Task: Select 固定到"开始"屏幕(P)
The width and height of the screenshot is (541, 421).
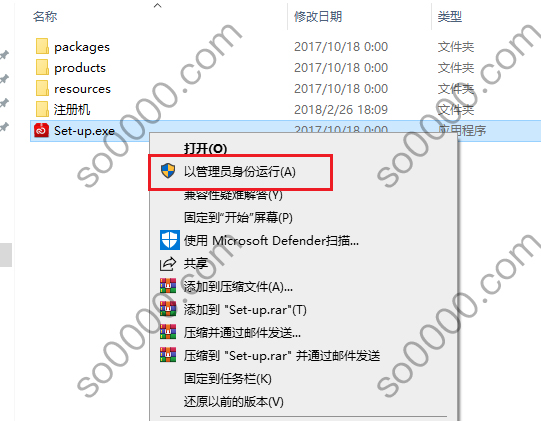Action: [238, 218]
